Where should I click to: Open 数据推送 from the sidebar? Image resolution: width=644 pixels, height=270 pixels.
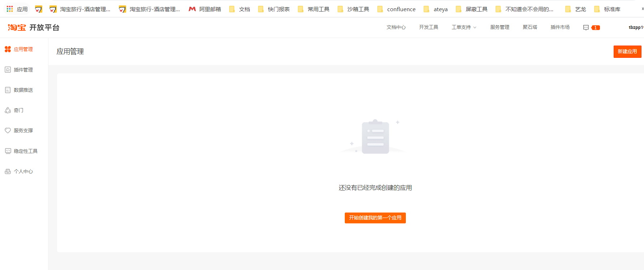click(19, 90)
